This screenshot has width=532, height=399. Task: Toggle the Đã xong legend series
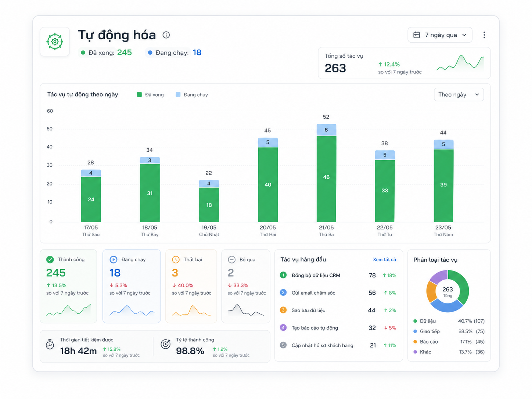pos(150,95)
